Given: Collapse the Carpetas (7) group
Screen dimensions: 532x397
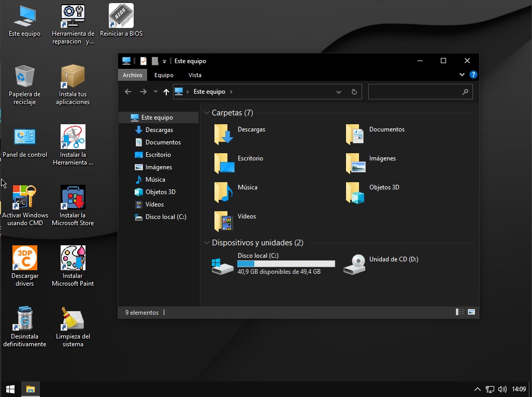Looking at the screenshot, I should pos(207,112).
